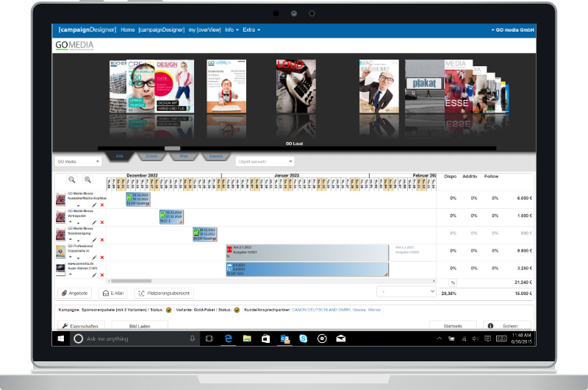Screen dimensions: 588x390
Task: Click the pencil edit icon for Vortragsslot
Action: click(x=93, y=221)
